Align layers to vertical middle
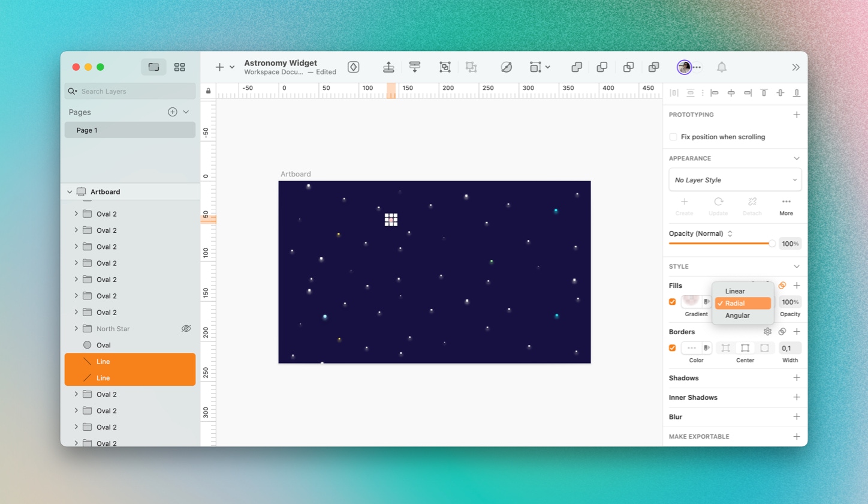This screenshot has height=504, width=868. (x=780, y=93)
